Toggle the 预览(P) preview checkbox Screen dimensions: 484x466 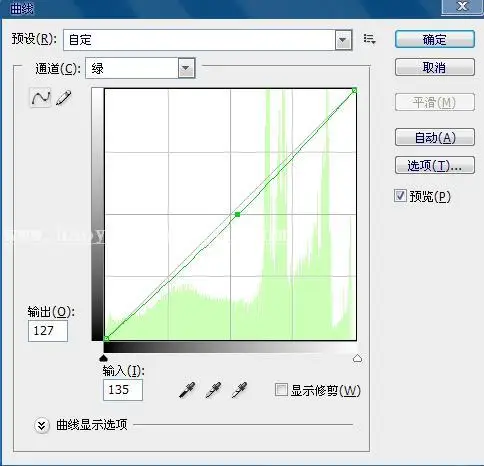click(400, 196)
